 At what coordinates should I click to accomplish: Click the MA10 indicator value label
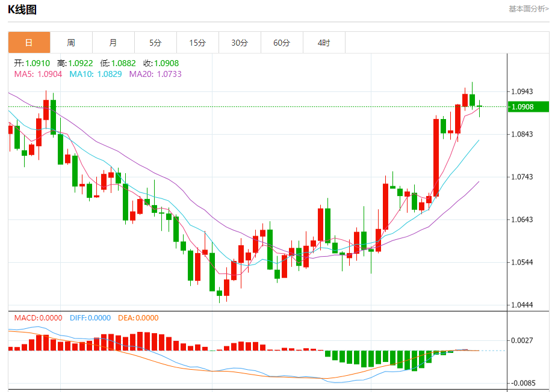[x=95, y=74]
